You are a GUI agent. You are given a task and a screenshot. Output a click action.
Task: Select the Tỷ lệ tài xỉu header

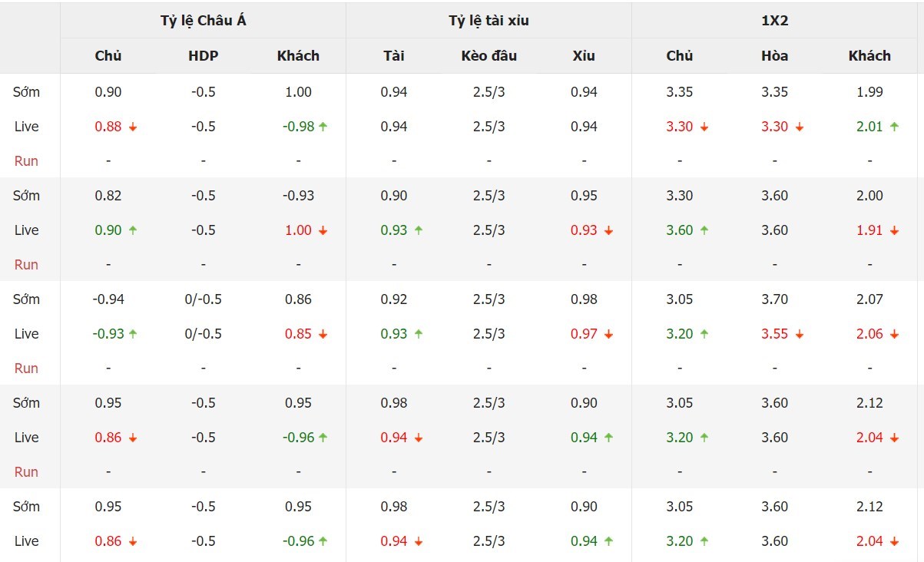[x=488, y=21]
